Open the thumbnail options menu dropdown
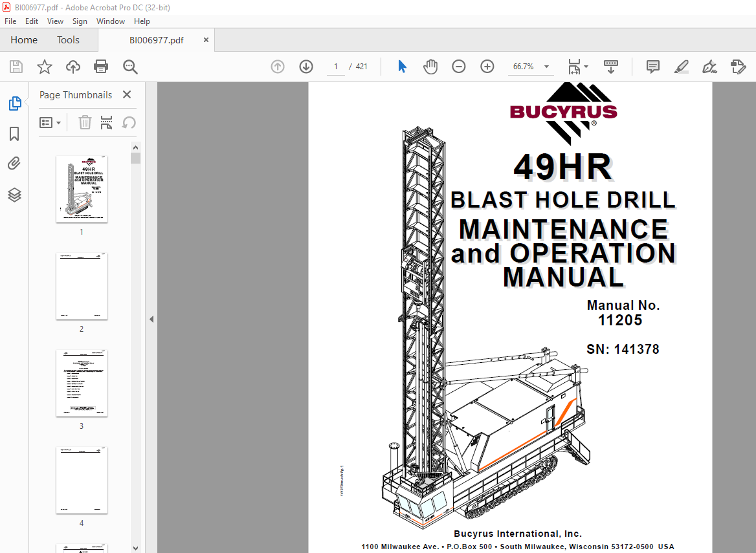This screenshot has width=756, height=553. (x=50, y=122)
